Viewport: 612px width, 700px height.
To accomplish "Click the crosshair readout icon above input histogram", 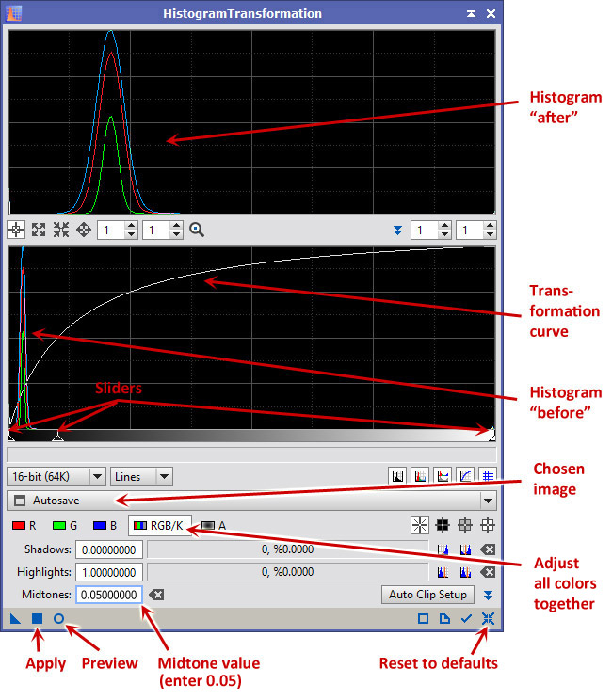I will click(x=16, y=231).
